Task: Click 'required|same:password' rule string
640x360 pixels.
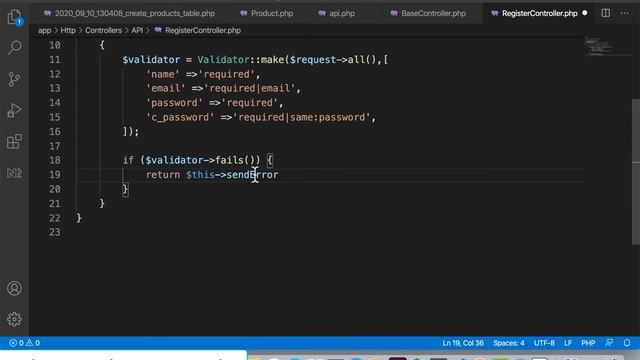Action: click(x=301, y=117)
